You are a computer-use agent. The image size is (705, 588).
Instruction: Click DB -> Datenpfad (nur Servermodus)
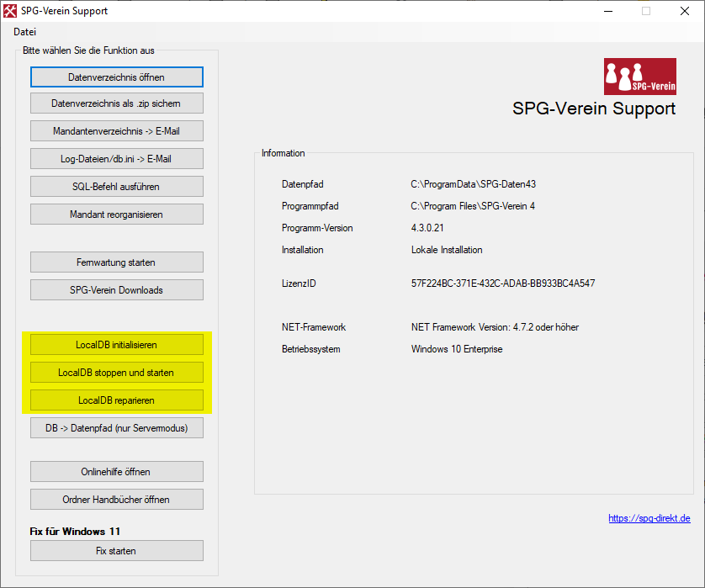click(116, 428)
